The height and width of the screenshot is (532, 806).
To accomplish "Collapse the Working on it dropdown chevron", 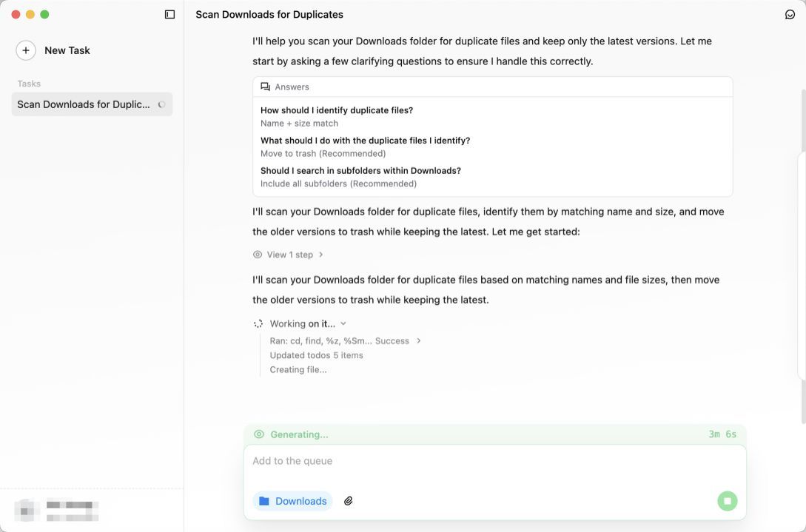I will (x=343, y=323).
